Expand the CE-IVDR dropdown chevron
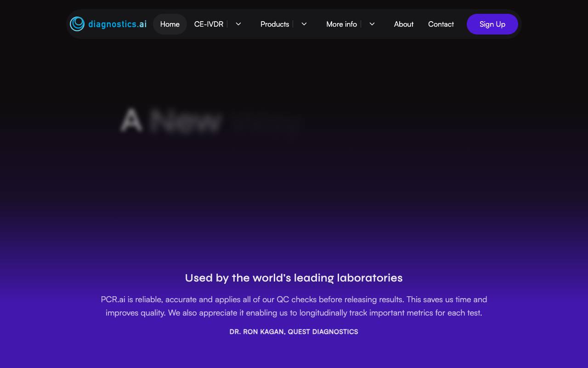588x368 pixels. coord(238,24)
